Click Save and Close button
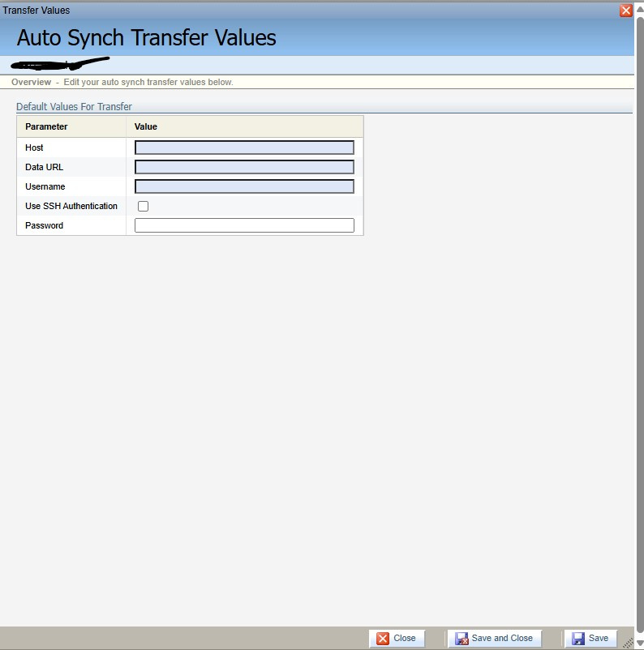The height and width of the screenshot is (650, 644). tap(494, 638)
